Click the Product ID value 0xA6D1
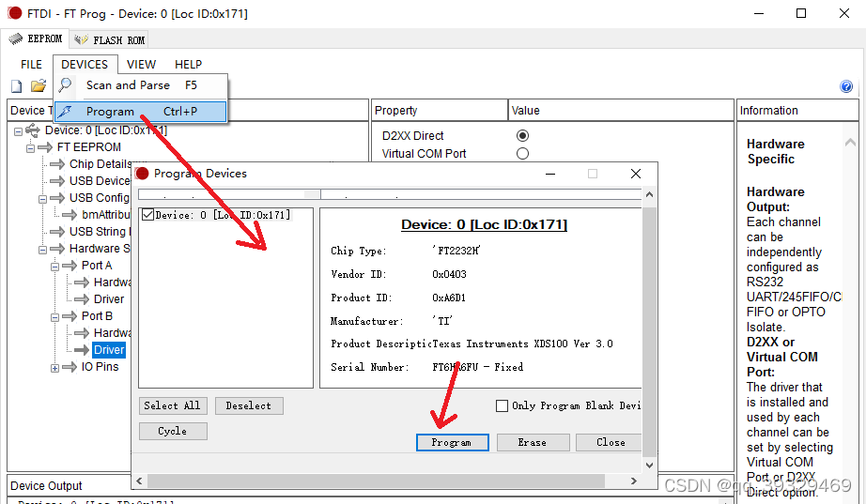 [x=449, y=298]
